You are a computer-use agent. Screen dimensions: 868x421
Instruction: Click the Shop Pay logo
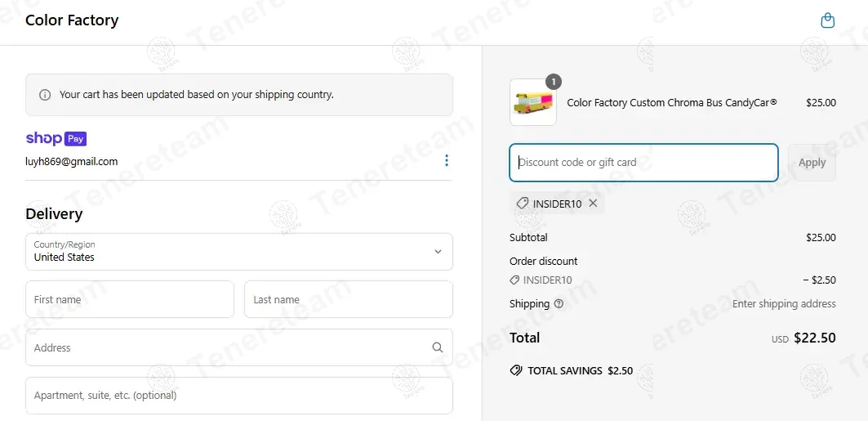point(56,139)
